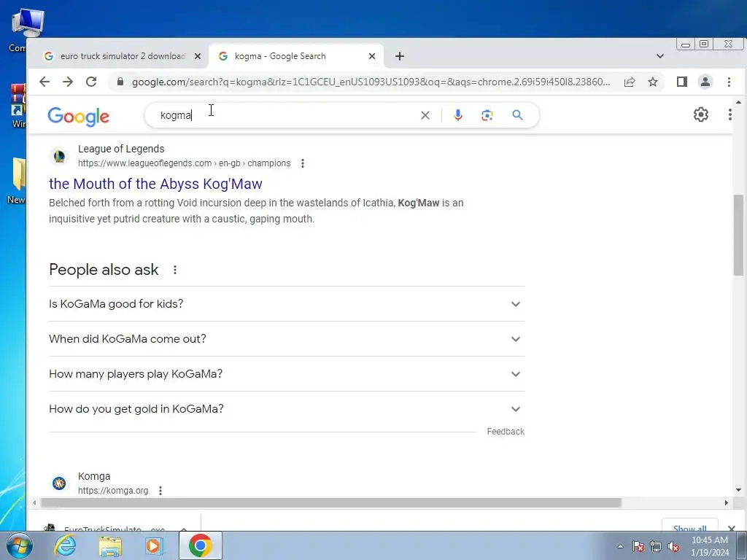Go to Google homepage via the logo
Viewport: 747px width, 560px height.
79,116
